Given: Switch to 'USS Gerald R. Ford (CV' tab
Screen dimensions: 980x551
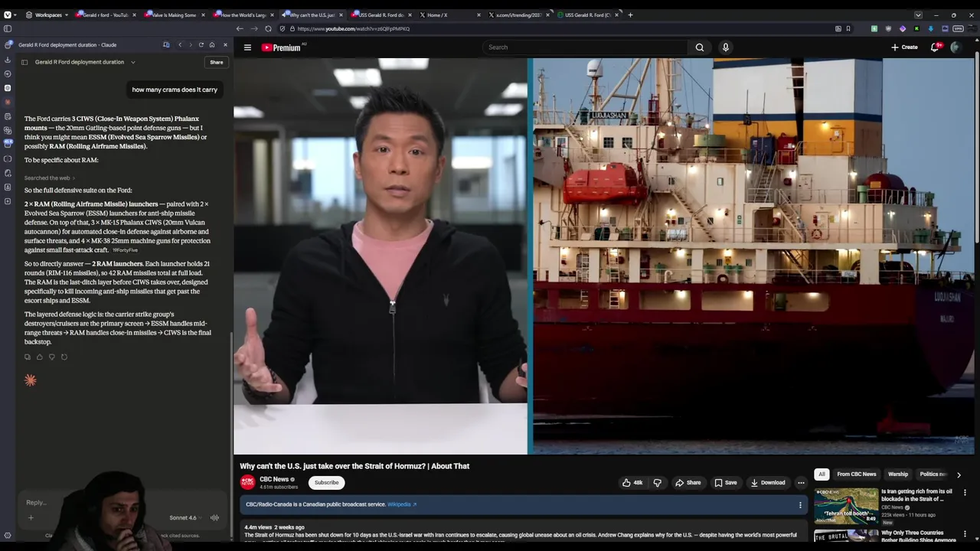Looking at the screenshot, I should point(587,15).
